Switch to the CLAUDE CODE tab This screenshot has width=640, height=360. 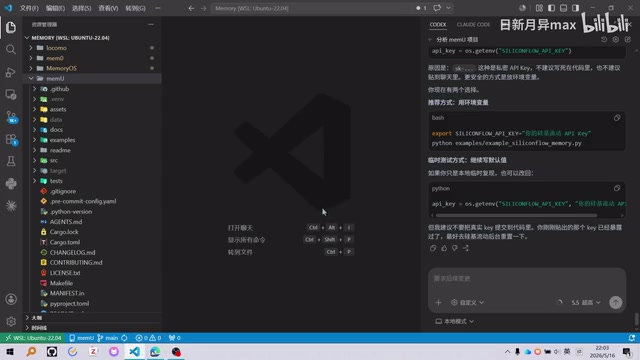[x=473, y=24]
